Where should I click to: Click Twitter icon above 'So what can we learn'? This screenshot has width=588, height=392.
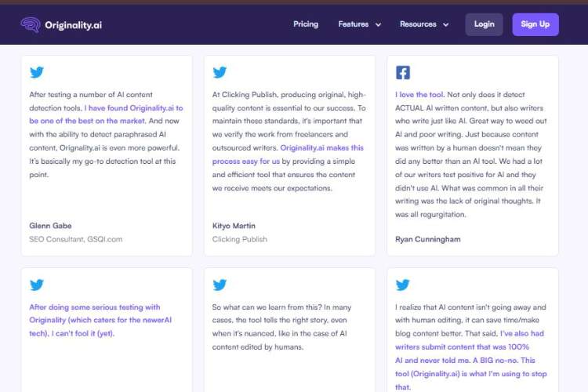point(220,285)
